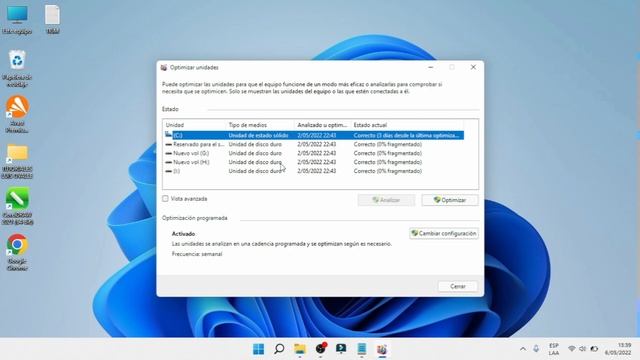Open the clock and date flyout
Screen dimensions: 640x360
click(618, 349)
